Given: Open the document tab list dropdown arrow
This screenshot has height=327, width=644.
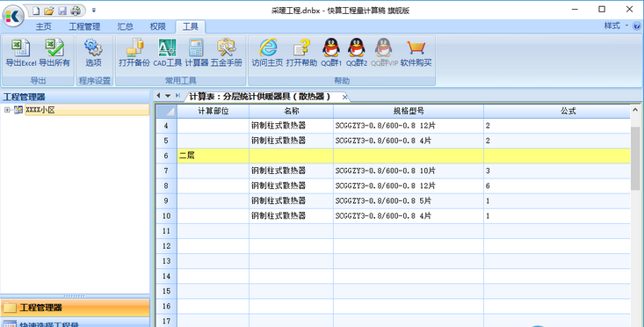Looking at the screenshot, I should point(168,96).
